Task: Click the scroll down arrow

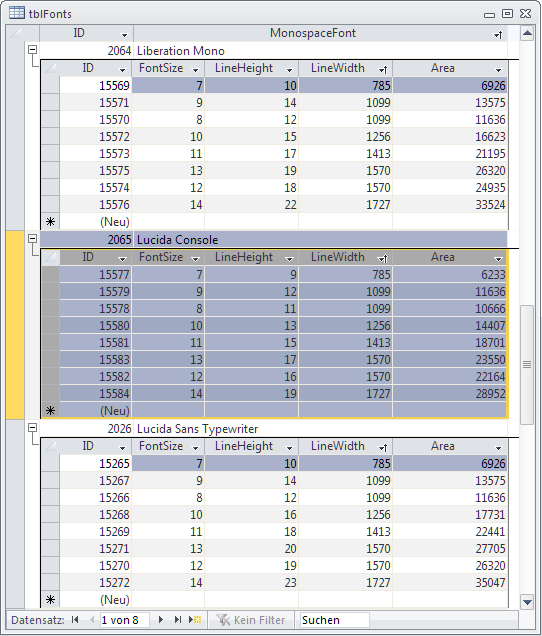Action: click(x=527, y=602)
